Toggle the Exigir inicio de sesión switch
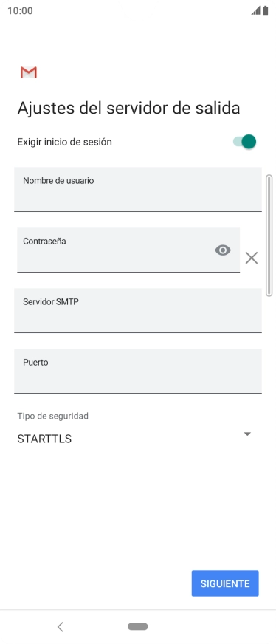 click(x=245, y=142)
